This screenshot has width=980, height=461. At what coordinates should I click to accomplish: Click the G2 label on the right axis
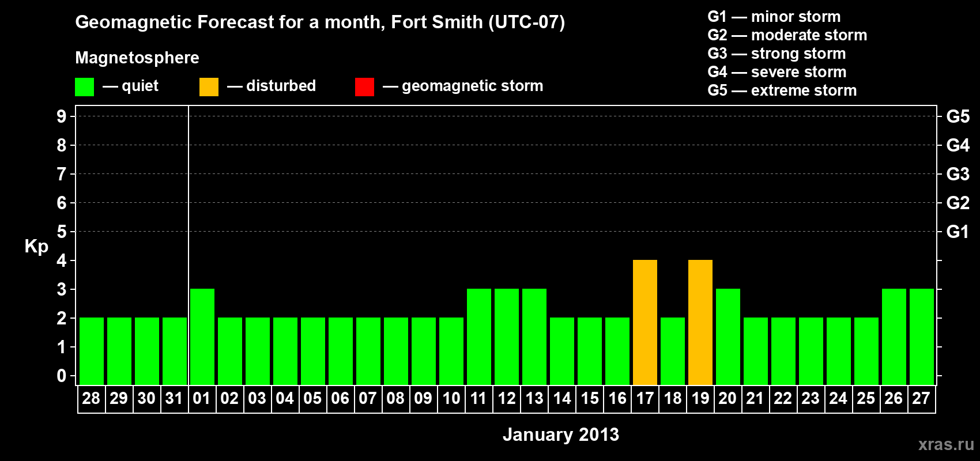pos(958,203)
